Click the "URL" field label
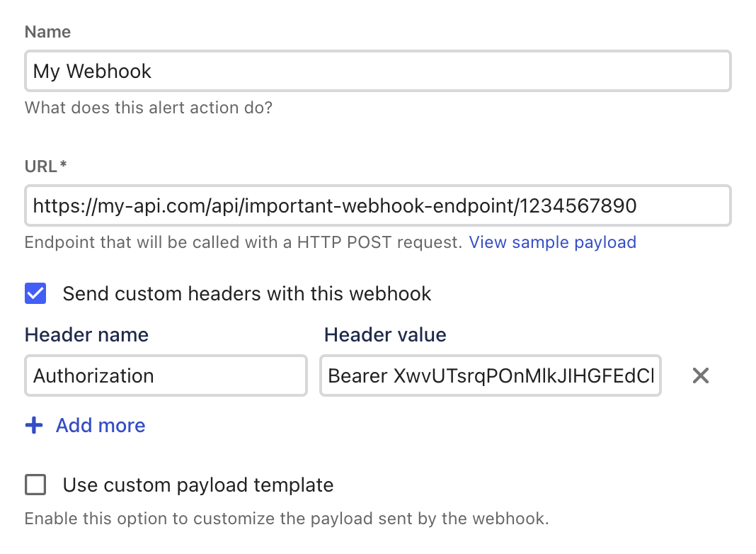756x554 pixels. [x=42, y=166]
